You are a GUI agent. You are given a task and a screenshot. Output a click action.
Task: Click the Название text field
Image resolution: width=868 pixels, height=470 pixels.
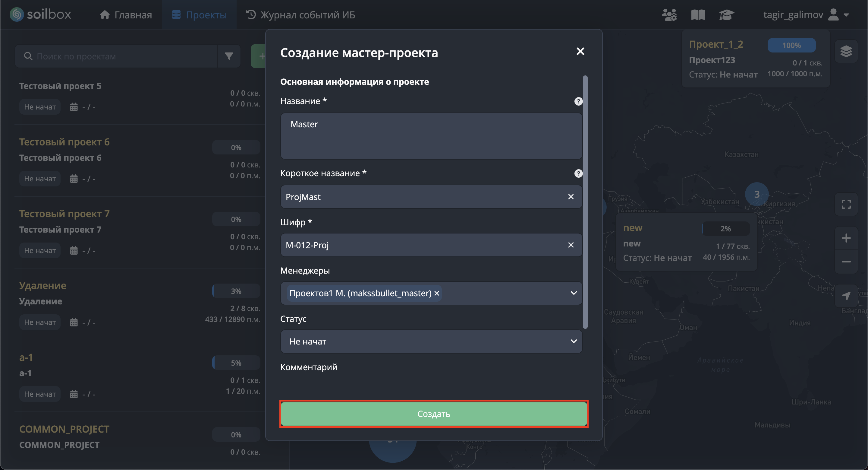pos(431,136)
